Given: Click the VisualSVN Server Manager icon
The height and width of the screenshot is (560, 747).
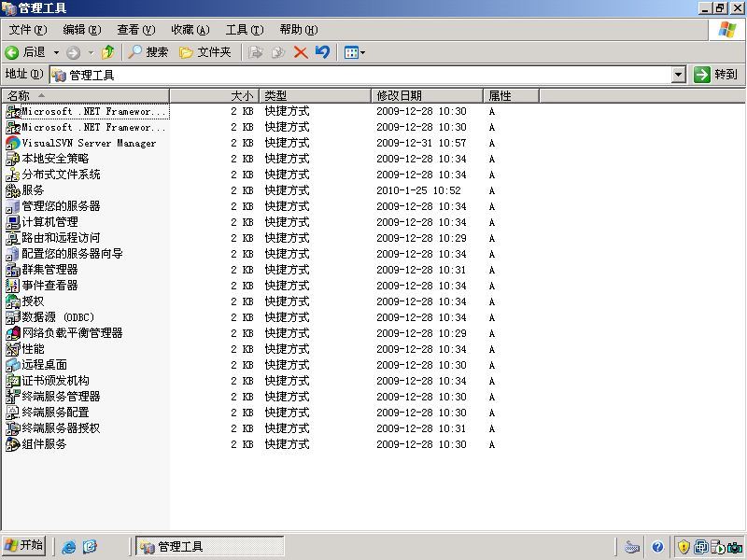Looking at the screenshot, I should click(12, 143).
